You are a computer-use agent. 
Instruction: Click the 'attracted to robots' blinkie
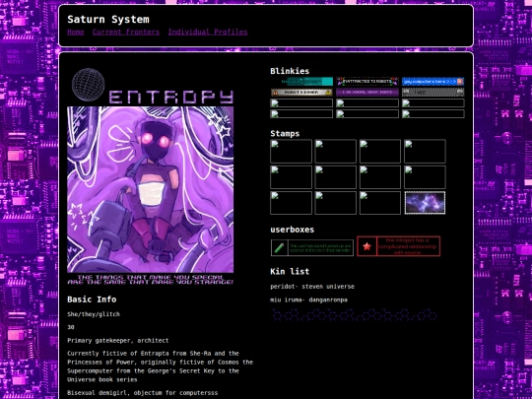click(367, 82)
